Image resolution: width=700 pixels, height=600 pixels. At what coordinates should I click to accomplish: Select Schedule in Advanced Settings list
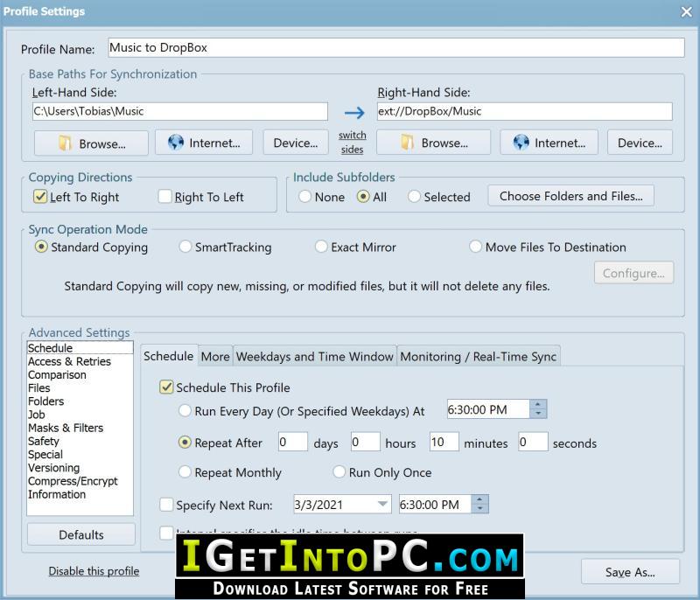coord(80,348)
